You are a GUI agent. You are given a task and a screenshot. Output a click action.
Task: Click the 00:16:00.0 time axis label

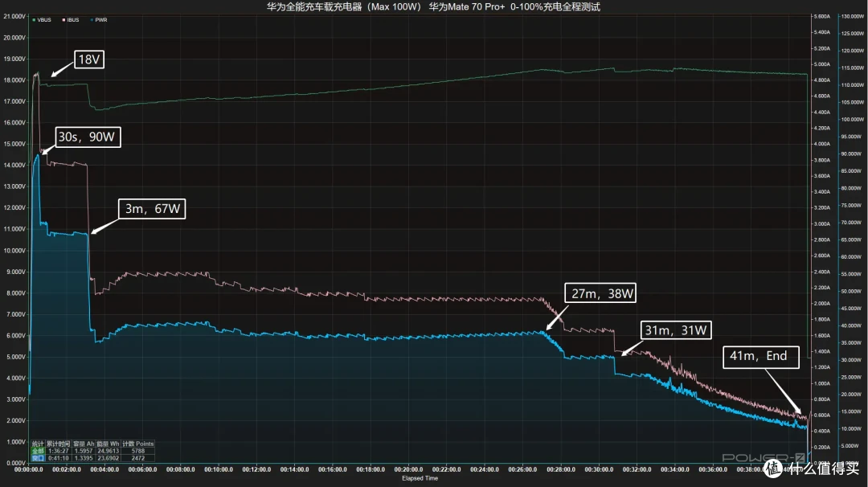tap(333, 470)
